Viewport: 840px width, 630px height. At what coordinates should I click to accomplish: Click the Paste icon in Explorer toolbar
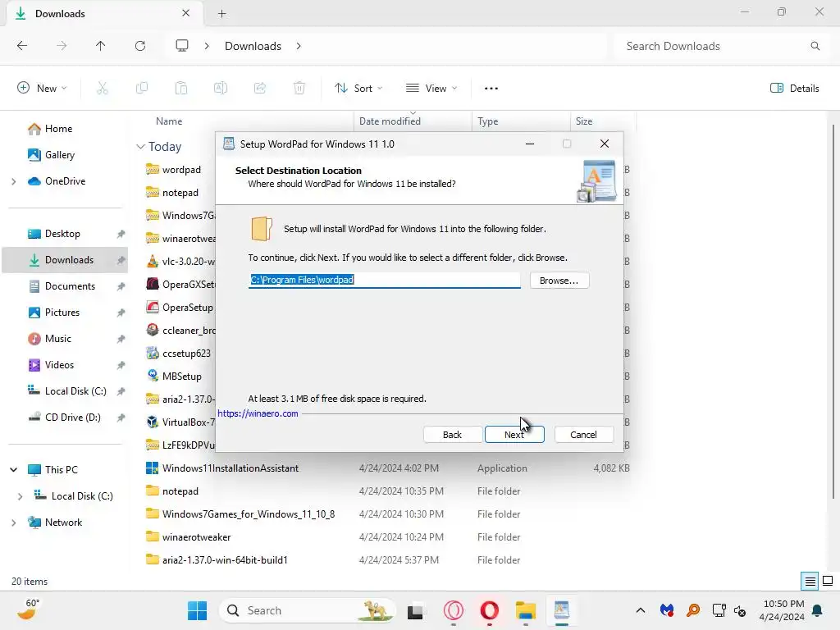181,88
